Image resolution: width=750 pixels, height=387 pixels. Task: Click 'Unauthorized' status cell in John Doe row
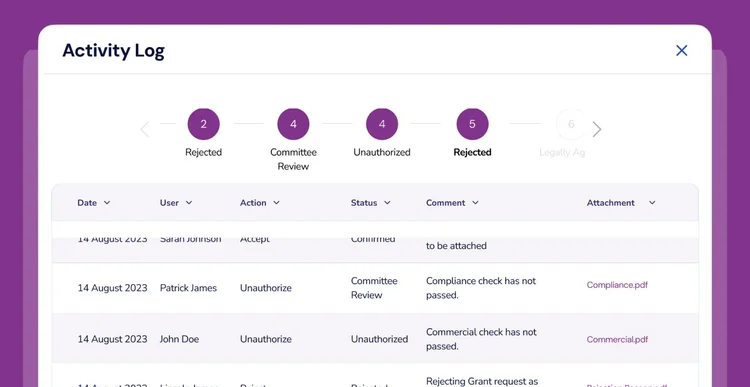379,339
